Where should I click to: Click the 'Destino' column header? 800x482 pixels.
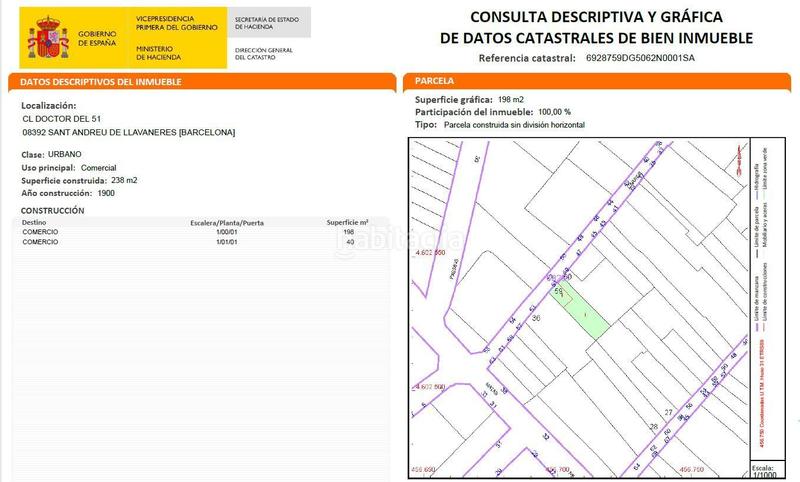34,222
